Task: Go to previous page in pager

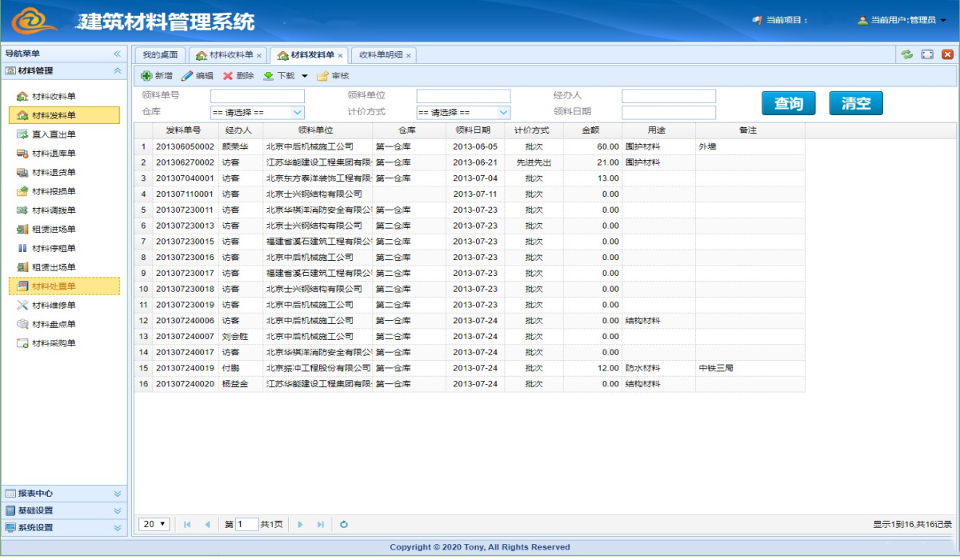Action: coord(207,524)
